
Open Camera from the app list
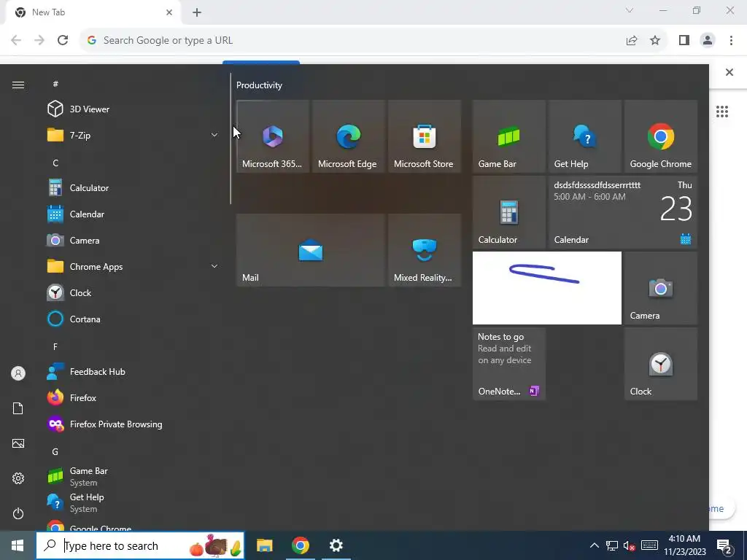pos(133,240)
